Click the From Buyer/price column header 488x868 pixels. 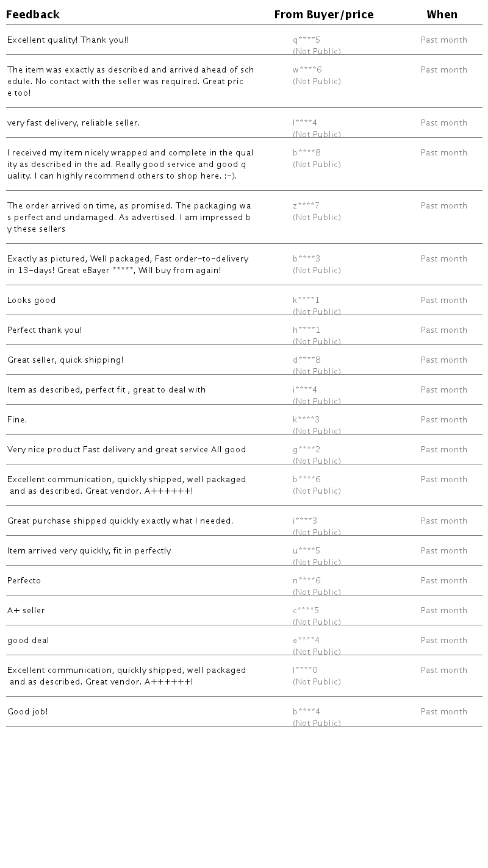[x=324, y=15]
